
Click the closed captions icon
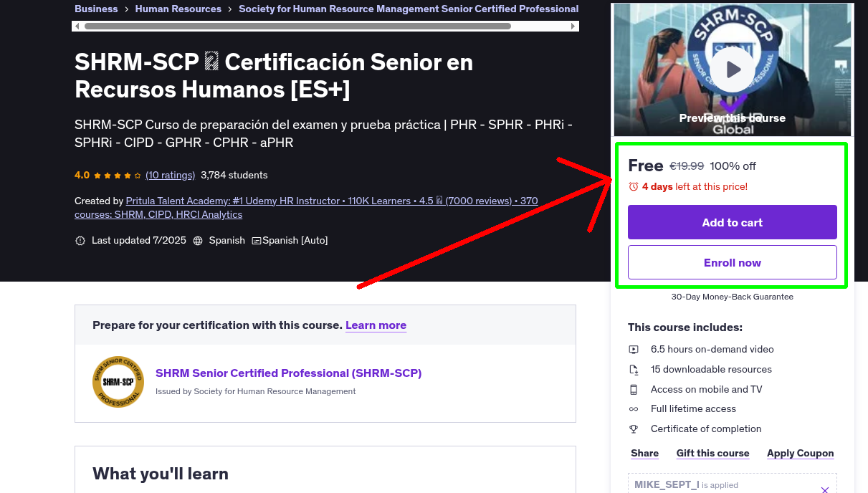tap(257, 241)
